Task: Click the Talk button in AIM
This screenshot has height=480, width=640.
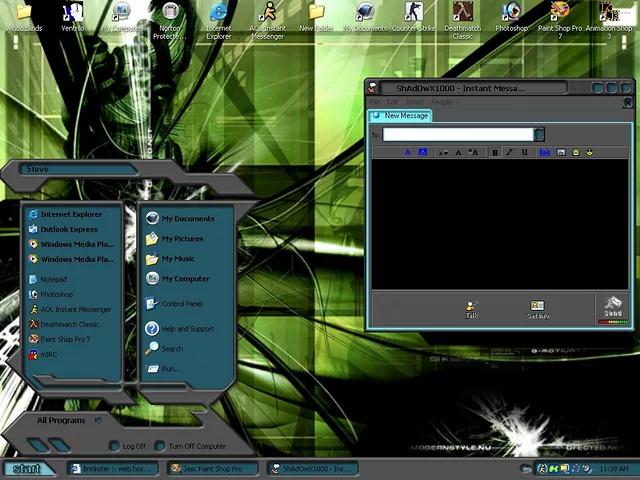Action: [x=471, y=309]
